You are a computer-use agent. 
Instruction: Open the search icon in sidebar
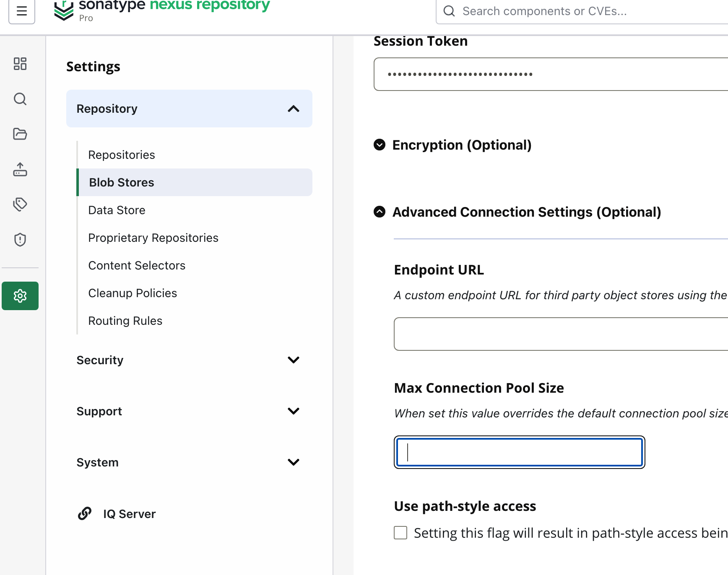pos(20,99)
